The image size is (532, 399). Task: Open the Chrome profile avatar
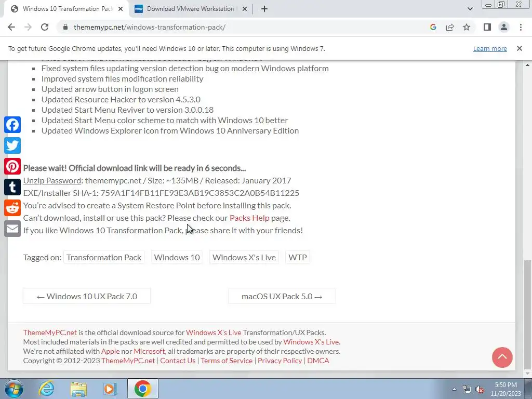pos(504,27)
